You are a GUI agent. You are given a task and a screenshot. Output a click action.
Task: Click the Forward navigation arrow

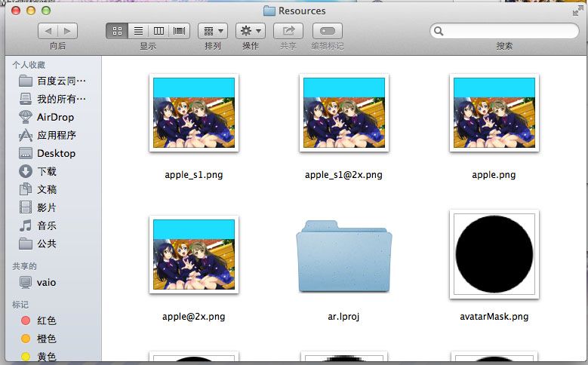click(67, 31)
